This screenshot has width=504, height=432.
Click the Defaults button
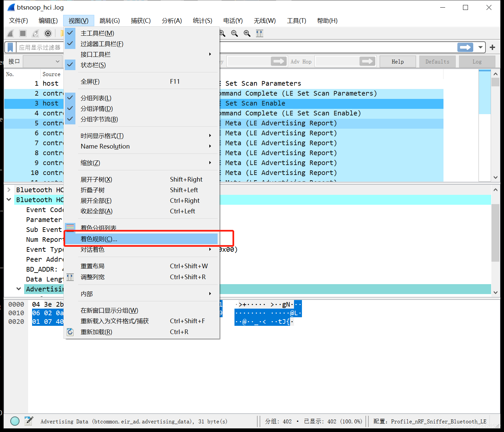click(x=438, y=62)
